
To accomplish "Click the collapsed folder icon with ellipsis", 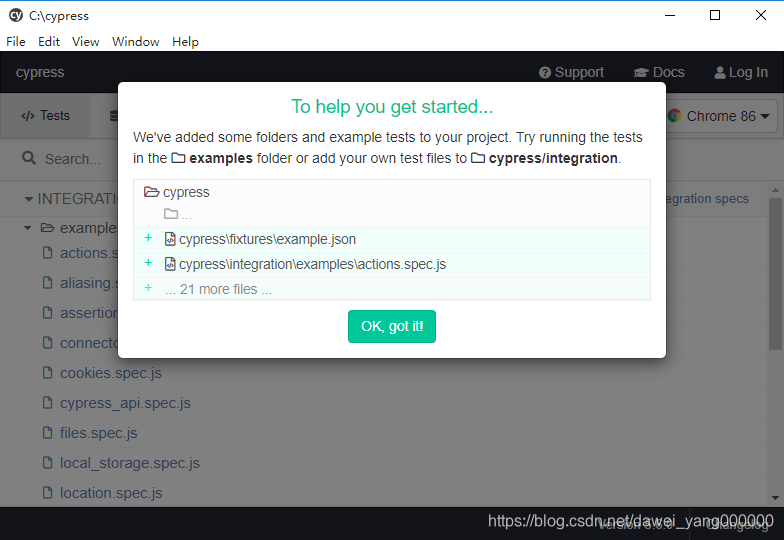I will tap(171, 214).
